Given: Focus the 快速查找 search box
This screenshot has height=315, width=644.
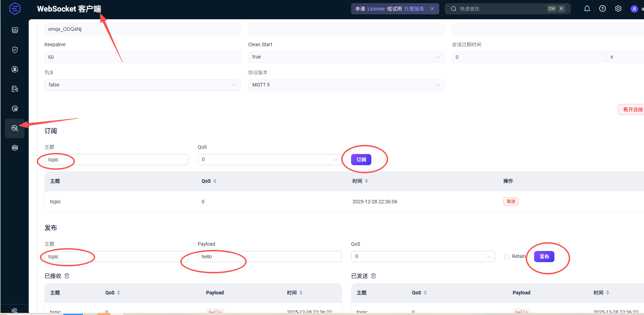Looking at the screenshot, I should point(507,9).
